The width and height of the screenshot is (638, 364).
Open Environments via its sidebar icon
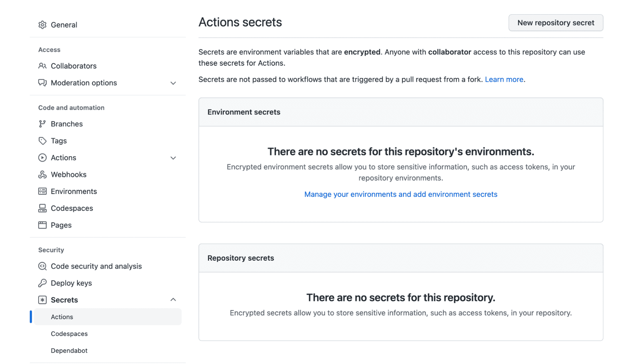43,191
